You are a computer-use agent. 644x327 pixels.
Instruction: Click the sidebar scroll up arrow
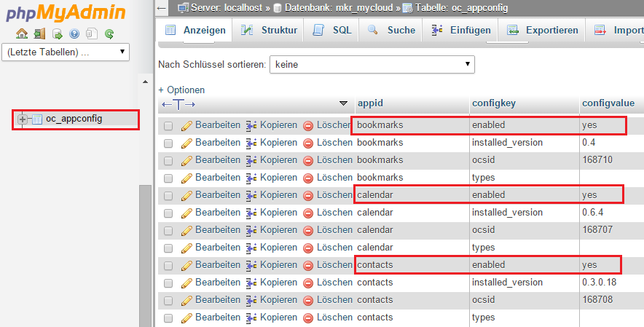(x=144, y=80)
